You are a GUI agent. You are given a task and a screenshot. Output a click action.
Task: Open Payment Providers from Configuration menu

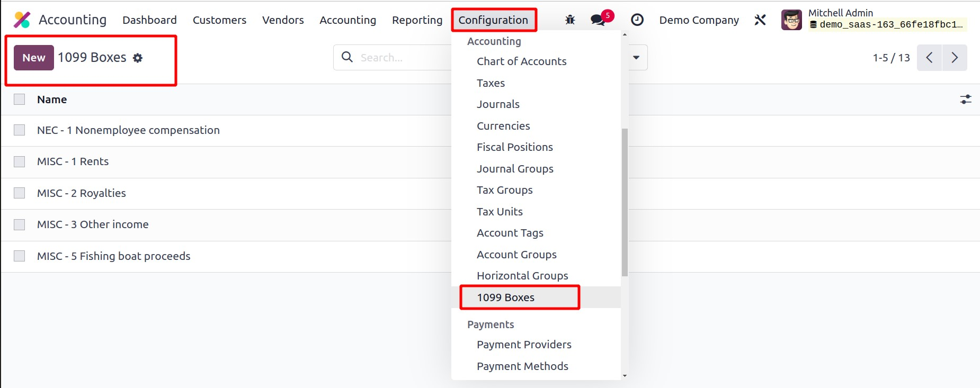click(x=523, y=345)
